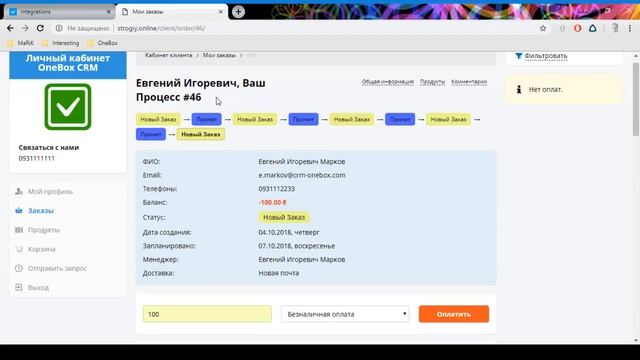Jump to the Продукты section link
The image size is (640, 360).
[x=432, y=82]
